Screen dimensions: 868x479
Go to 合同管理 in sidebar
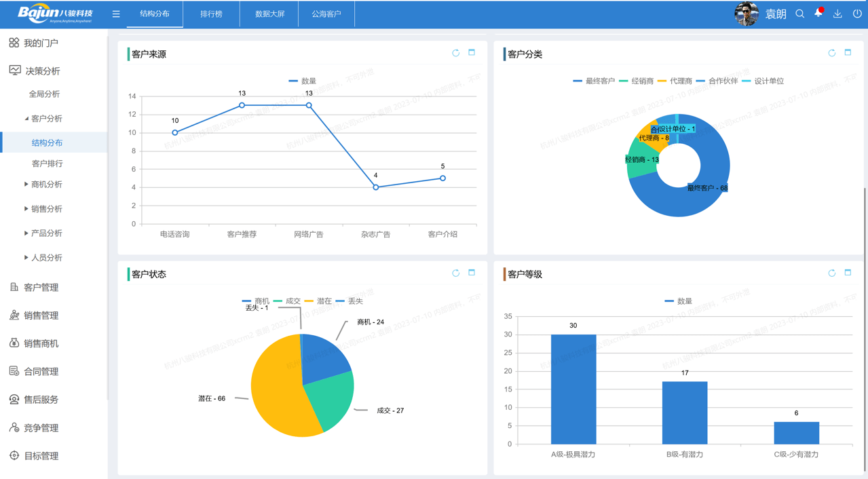tap(41, 372)
